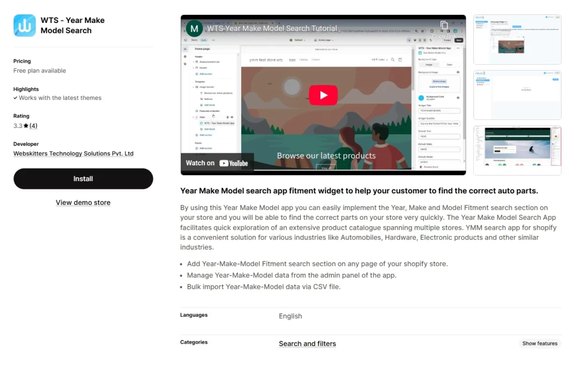Open Search and filters category

click(307, 344)
